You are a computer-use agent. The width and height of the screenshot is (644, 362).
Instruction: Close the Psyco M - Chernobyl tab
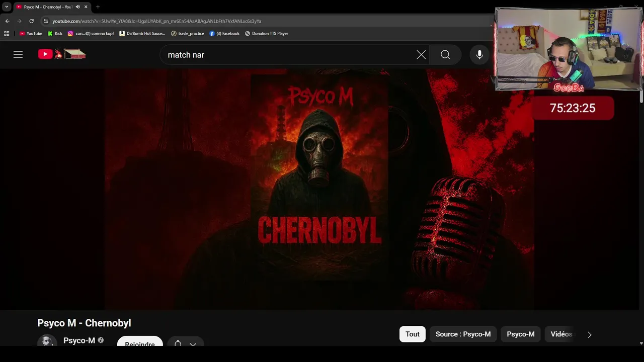[x=86, y=7]
